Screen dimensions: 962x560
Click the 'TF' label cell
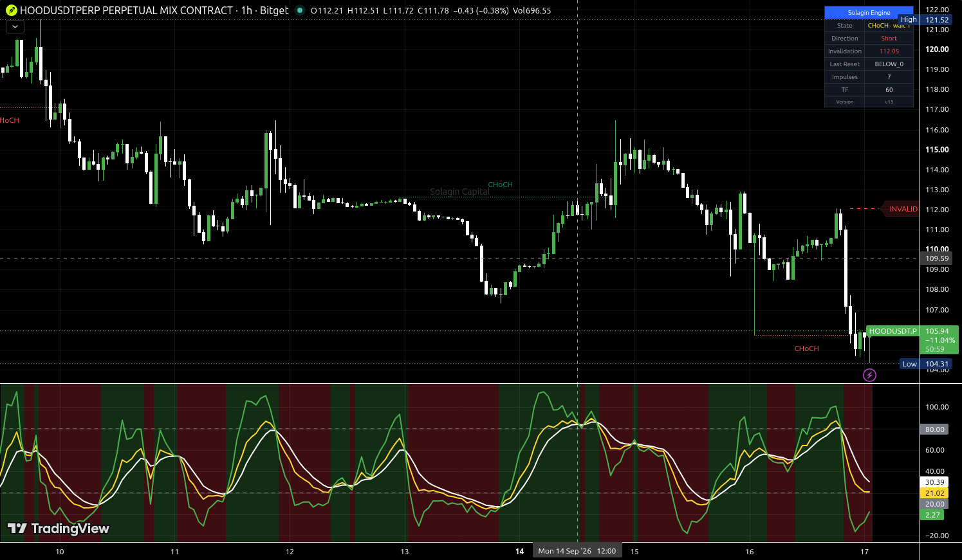845,90
